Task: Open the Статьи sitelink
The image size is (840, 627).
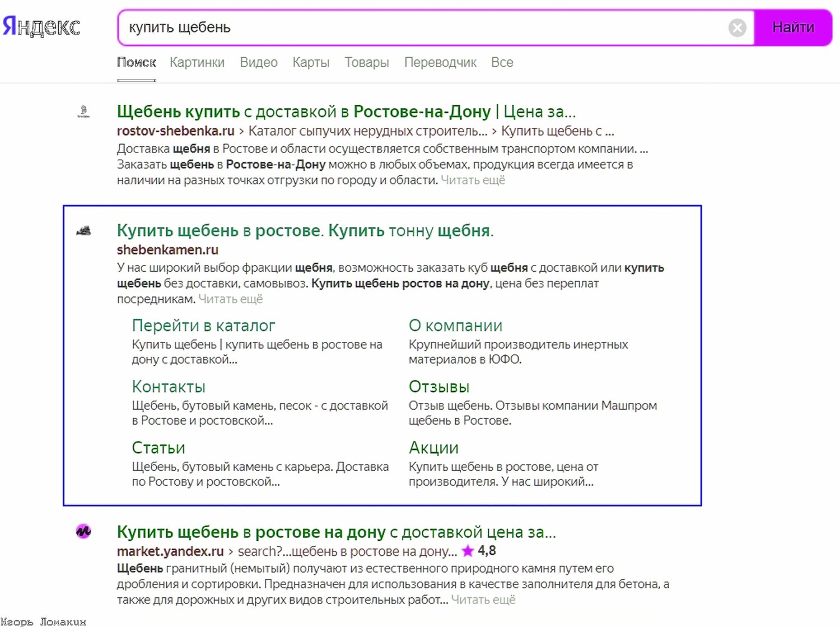Action: click(158, 448)
